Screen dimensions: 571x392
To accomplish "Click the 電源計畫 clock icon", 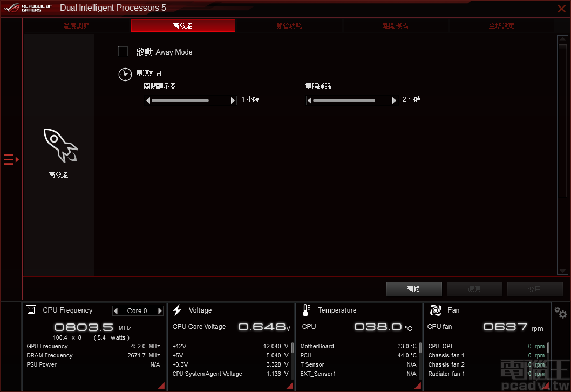I will pyautogui.click(x=125, y=75).
